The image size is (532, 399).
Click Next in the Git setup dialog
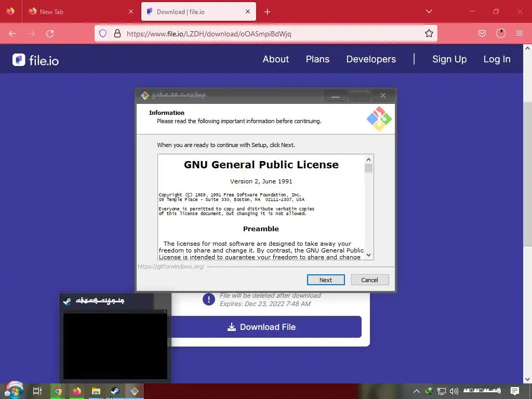pos(326,280)
